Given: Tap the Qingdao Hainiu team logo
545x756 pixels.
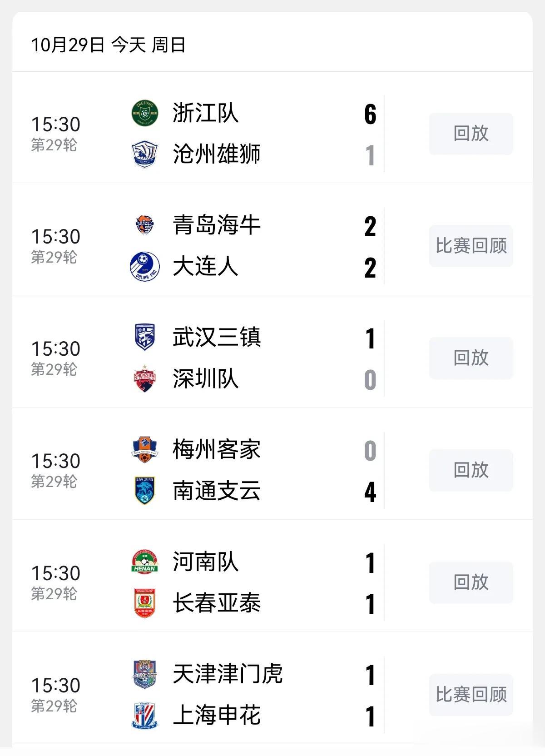Looking at the screenshot, I should pyautogui.click(x=144, y=225).
